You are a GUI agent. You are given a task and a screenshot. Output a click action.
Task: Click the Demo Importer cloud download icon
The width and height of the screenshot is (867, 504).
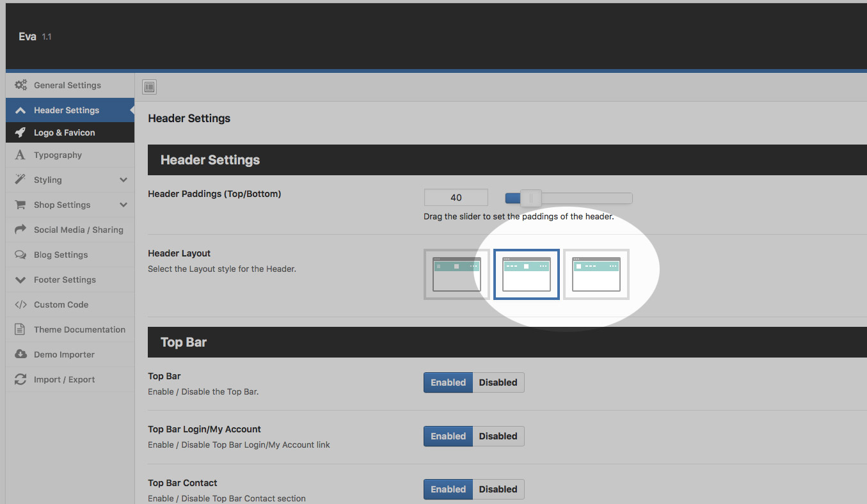(20, 354)
